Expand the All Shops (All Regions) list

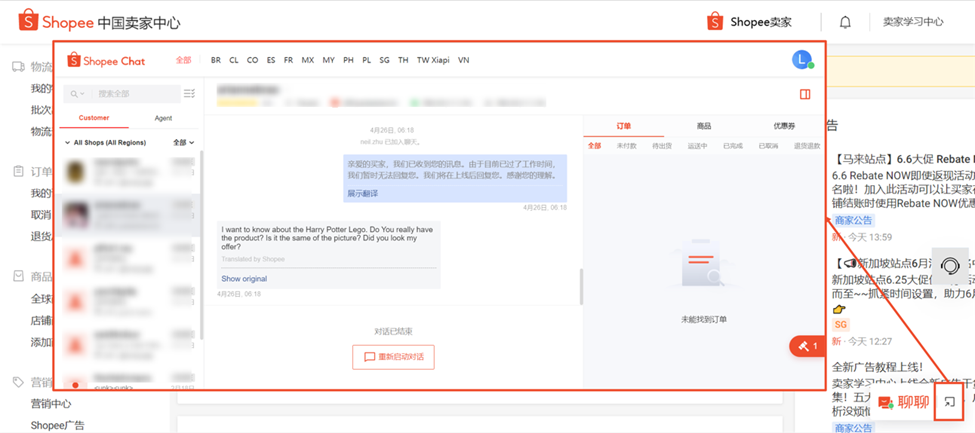click(x=104, y=143)
